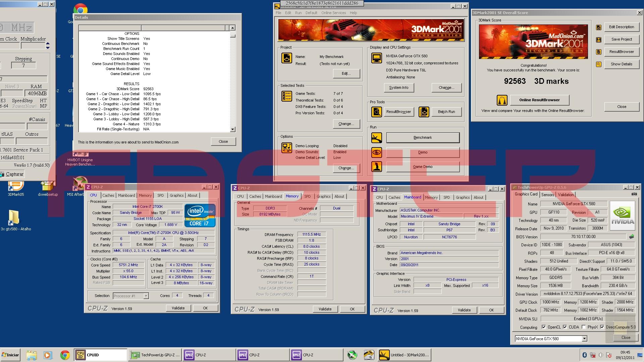Open the 3x gtx580 - Atalho folder shortcut
Image resolution: width=644 pixels, height=362 pixels.
15,221
